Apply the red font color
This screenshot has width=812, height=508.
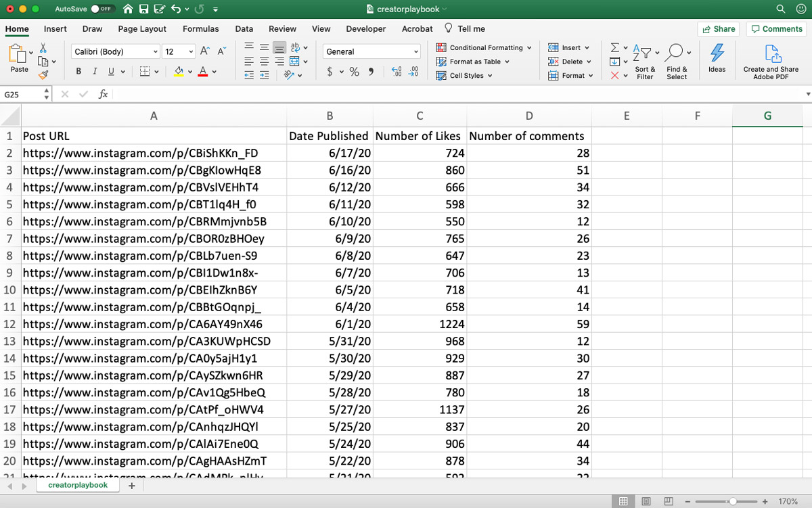coord(202,72)
